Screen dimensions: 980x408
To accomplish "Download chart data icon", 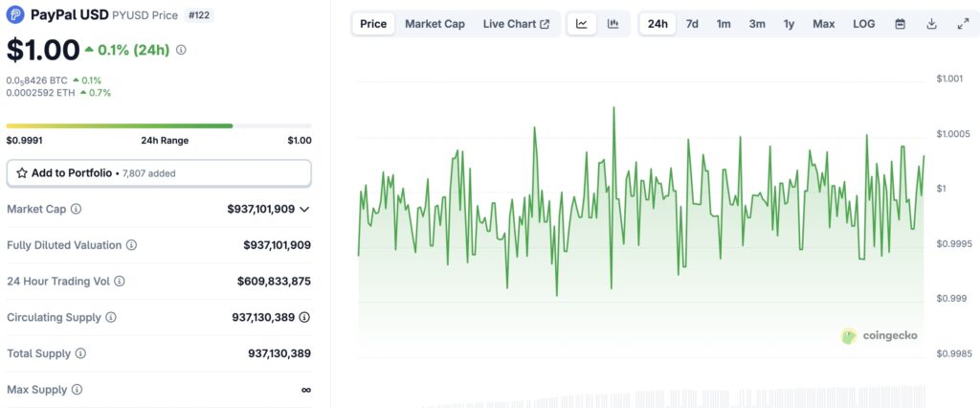I will click(x=931, y=24).
